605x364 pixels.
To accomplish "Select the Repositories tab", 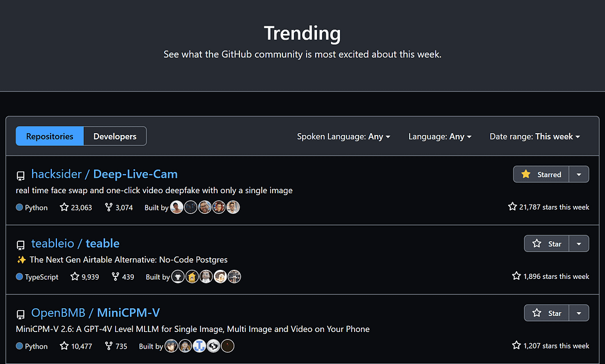I will (x=50, y=136).
